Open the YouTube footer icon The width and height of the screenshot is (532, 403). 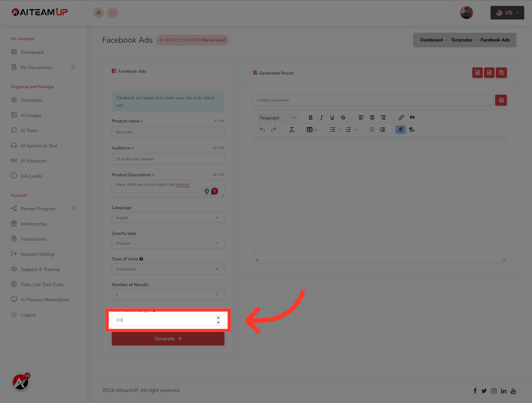pyautogui.click(x=513, y=391)
